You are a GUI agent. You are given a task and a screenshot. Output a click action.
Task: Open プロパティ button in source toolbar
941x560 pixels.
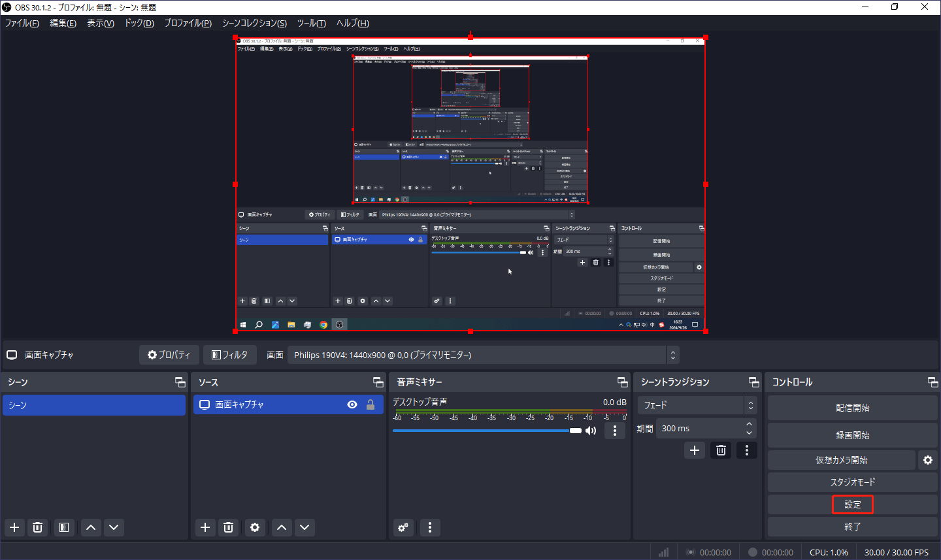tap(169, 355)
